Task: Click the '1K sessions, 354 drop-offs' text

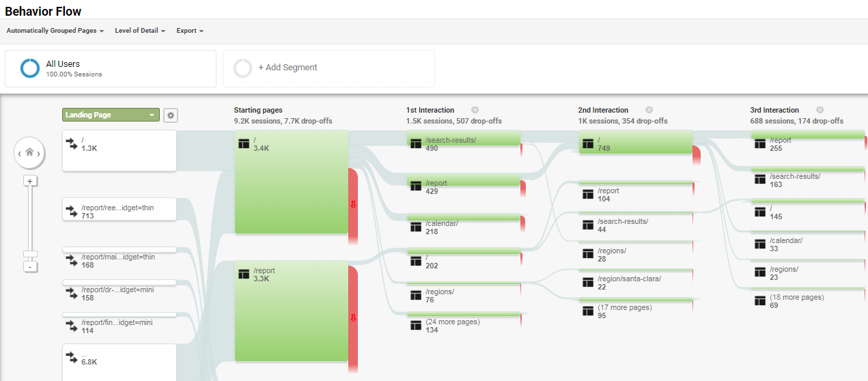Action: pyautogui.click(x=623, y=121)
